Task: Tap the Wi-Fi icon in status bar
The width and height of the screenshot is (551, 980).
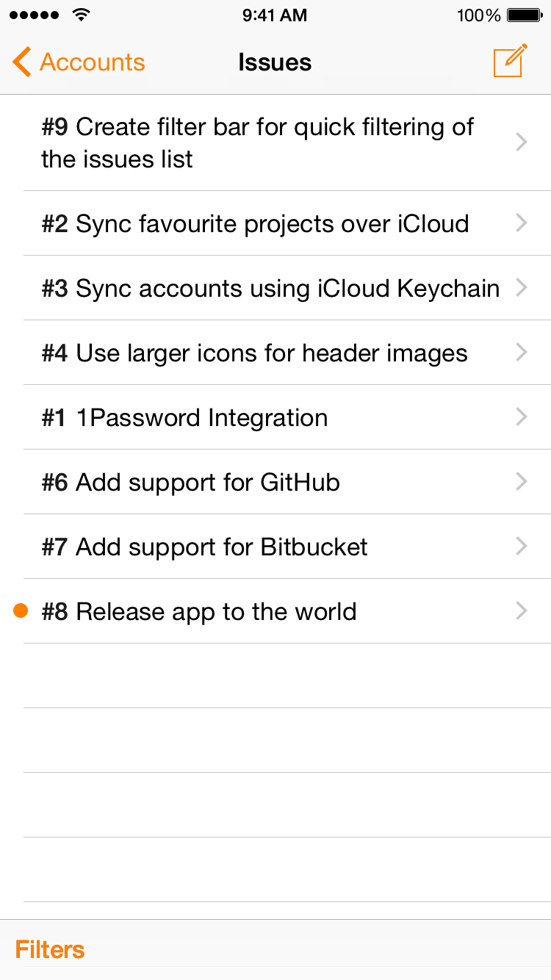Action: [x=82, y=15]
